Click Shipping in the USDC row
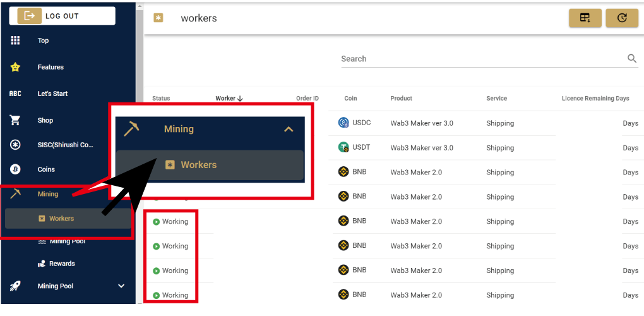 point(500,123)
